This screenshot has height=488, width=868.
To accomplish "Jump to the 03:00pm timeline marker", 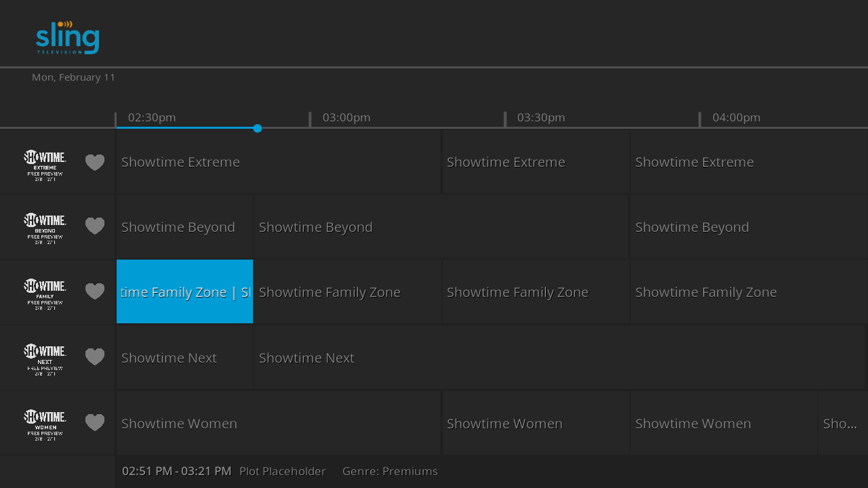I will pos(346,118).
